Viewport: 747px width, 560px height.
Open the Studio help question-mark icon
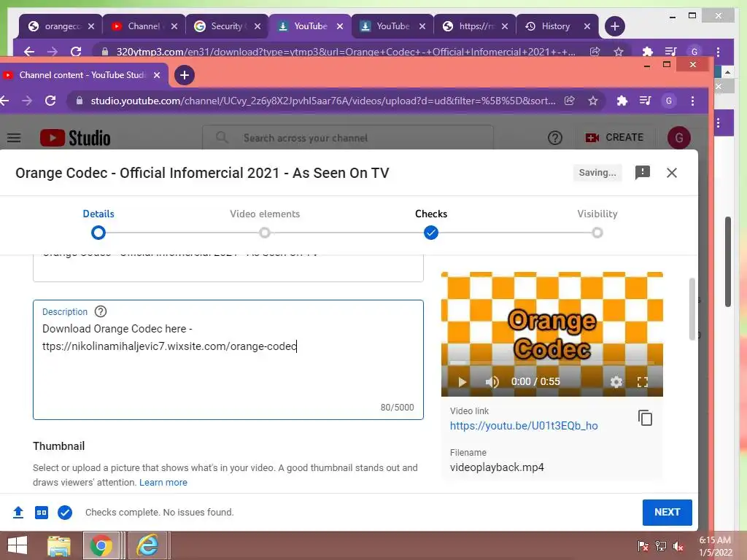(555, 138)
